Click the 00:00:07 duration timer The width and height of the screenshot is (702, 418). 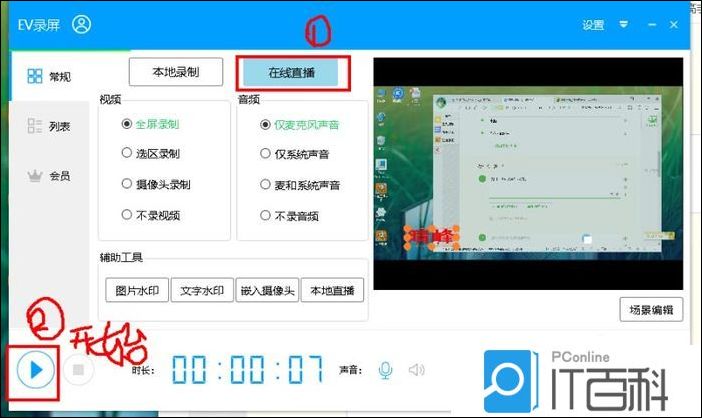[247, 370]
